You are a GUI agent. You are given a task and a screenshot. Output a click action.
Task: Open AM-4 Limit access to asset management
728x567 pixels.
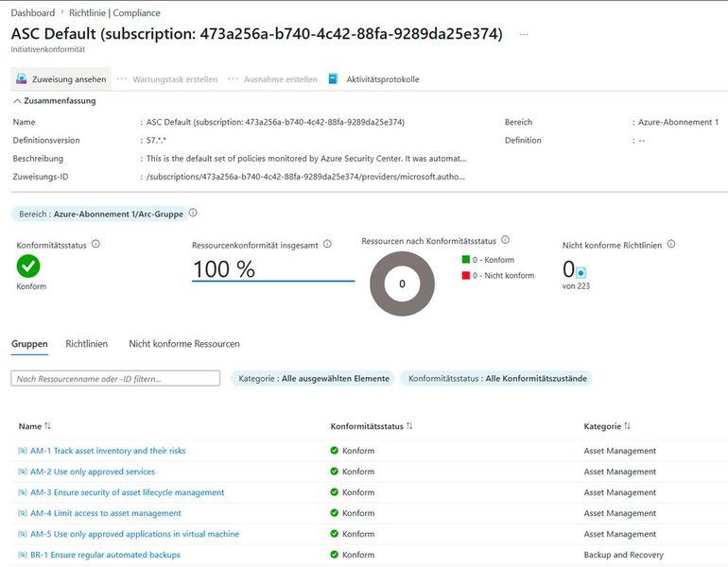point(105,513)
